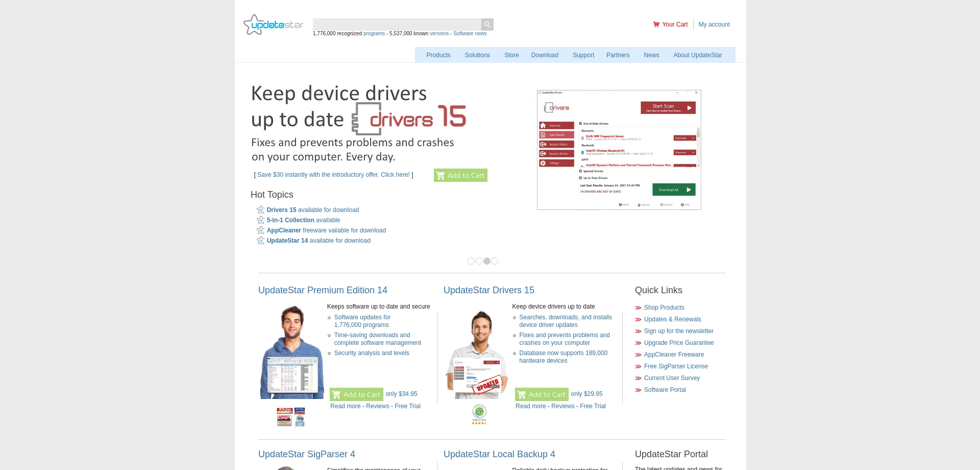This screenshot has width=980, height=470.
Task: Open the Store menu
Action: point(511,55)
